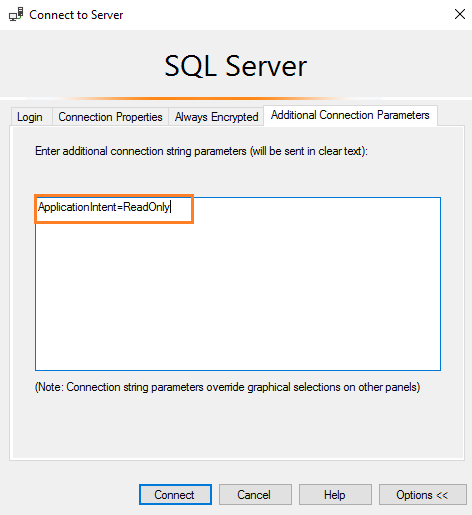Open Help for this dialog
Viewport: 472px width, 515px height.
pyautogui.click(x=335, y=494)
